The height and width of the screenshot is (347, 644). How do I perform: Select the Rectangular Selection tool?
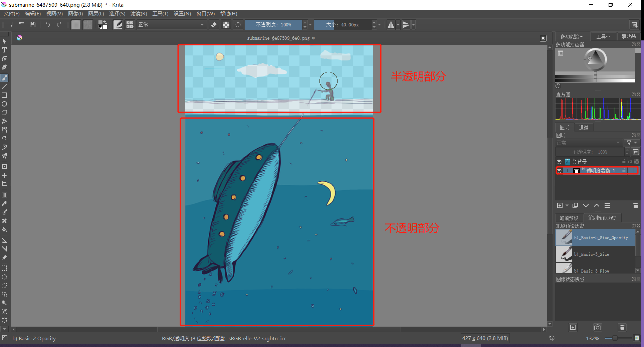(x=4, y=268)
